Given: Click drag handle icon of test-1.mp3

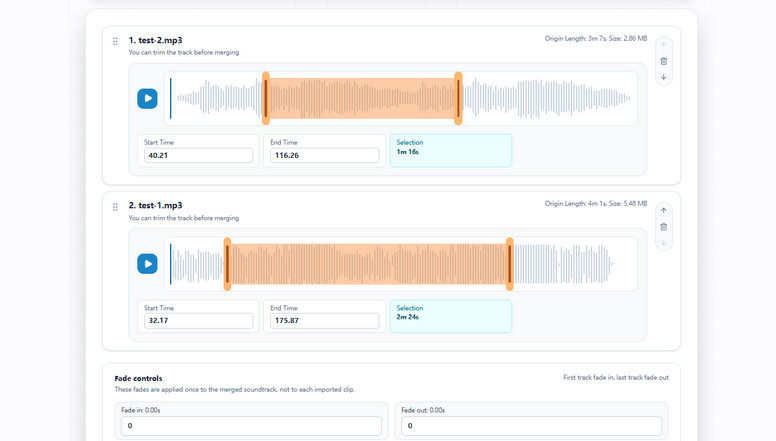Looking at the screenshot, I should pyautogui.click(x=115, y=207).
